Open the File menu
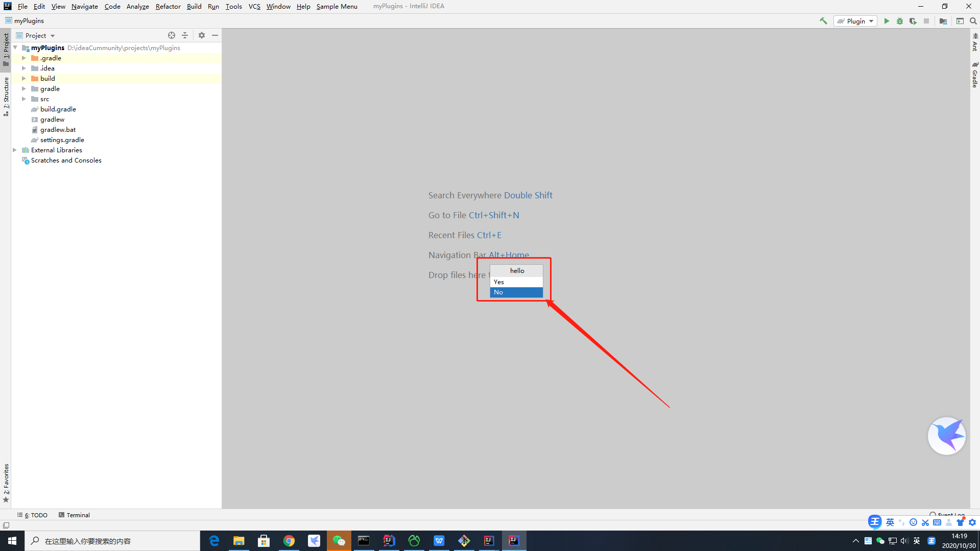 (22, 6)
